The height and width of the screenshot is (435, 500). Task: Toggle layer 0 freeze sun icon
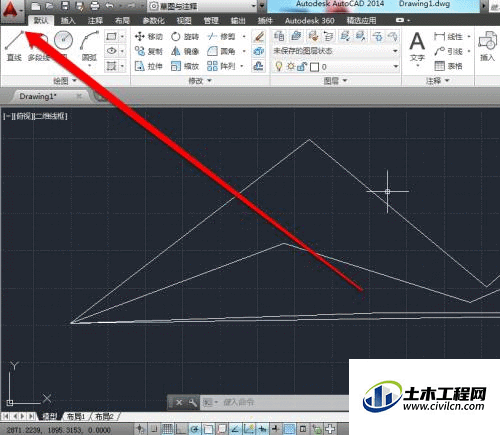[x=291, y=67]
